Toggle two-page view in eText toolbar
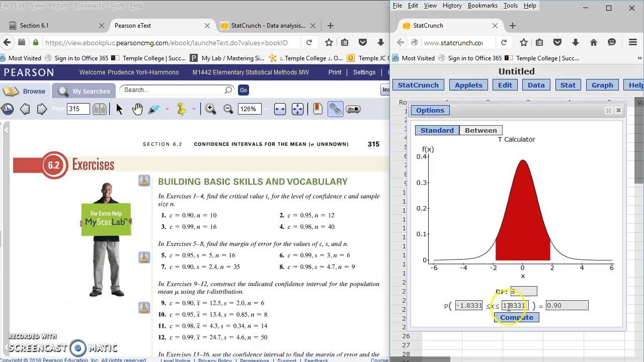 click(x=100, y=109)
